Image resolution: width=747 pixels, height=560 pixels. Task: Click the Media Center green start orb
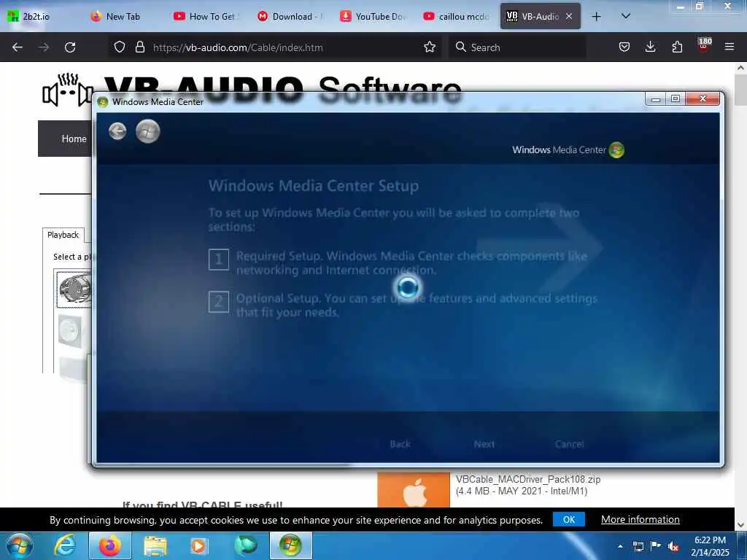pyautogui.click(x=147, y=131)
